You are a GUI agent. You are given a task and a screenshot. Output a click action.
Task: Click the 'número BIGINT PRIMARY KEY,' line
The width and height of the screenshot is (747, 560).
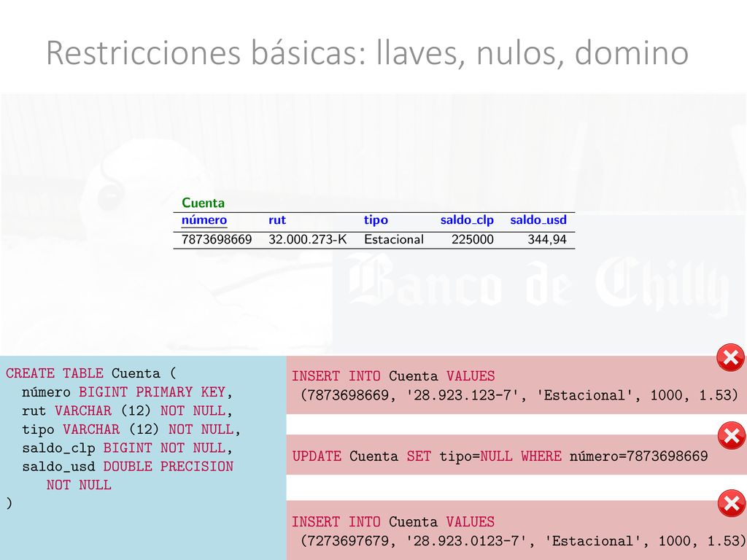point(127,392)
